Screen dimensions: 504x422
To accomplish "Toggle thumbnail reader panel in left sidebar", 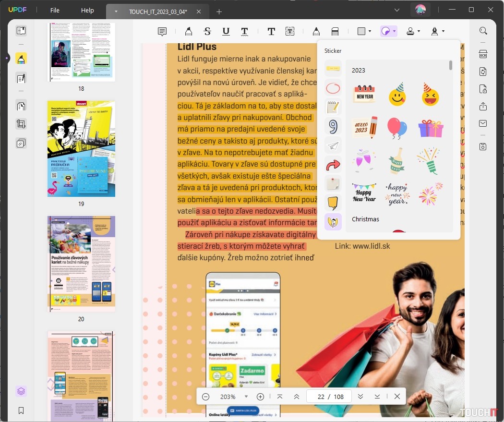I will click(21, 31).
